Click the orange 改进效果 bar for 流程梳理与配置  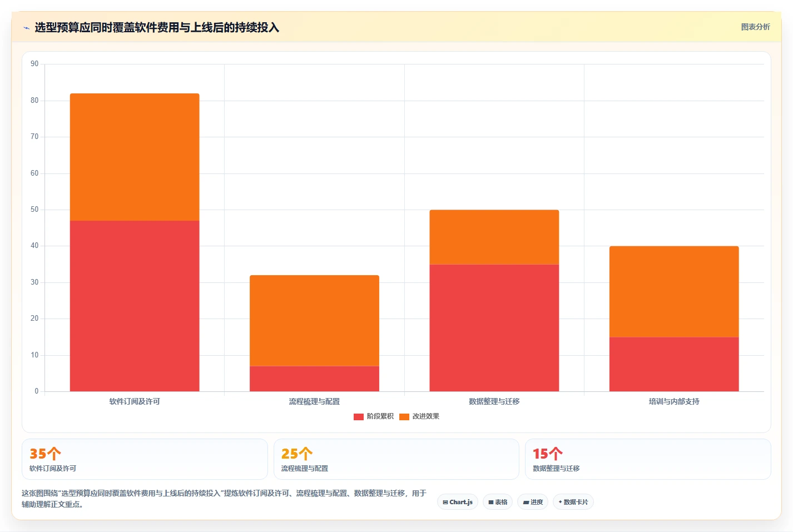(314, 321)
